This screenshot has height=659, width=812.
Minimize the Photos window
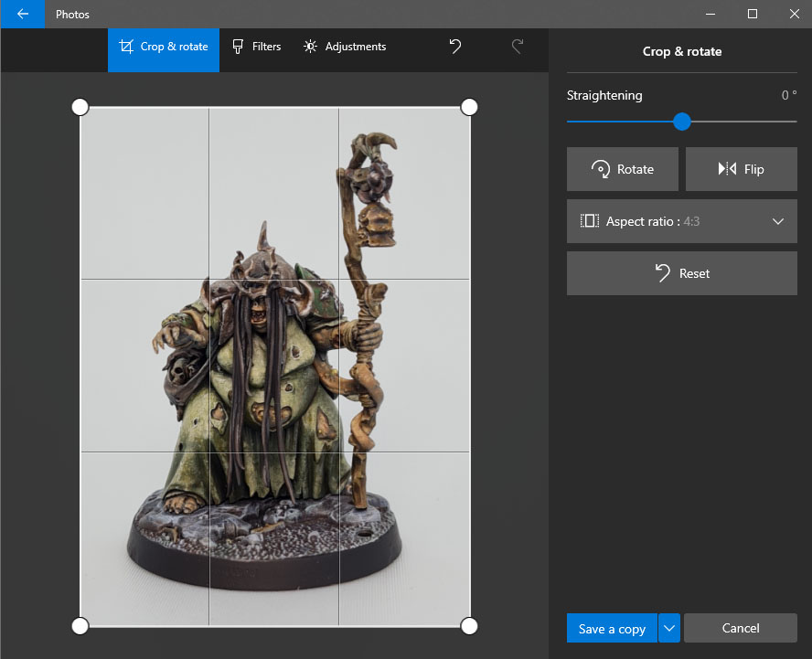(x=710, y=14)
